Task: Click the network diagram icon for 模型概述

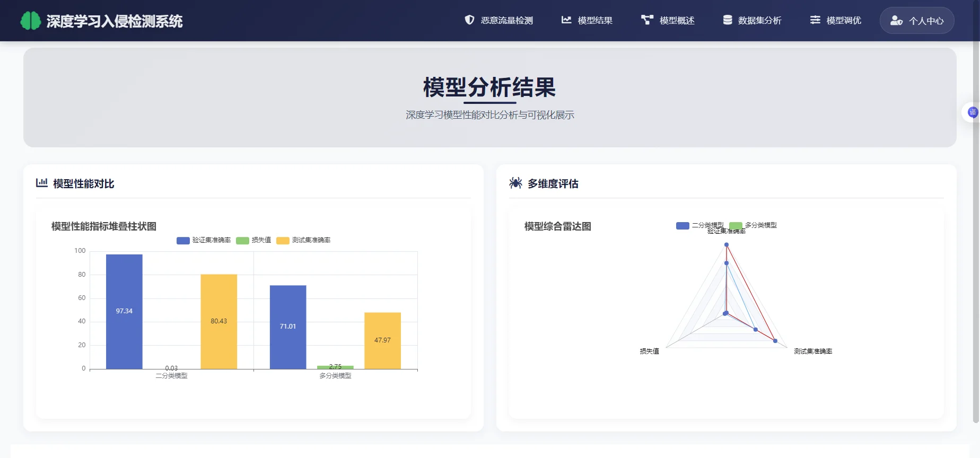Action: point(647,20)
